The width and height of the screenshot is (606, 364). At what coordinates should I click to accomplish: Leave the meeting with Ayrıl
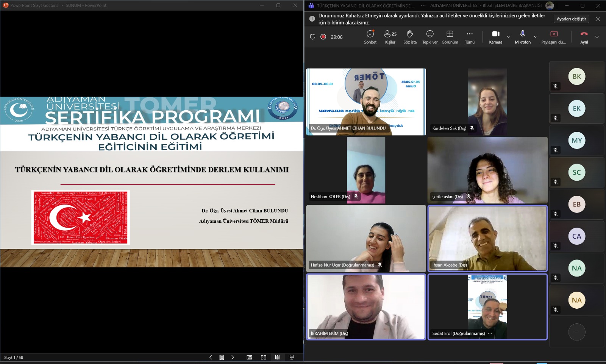click(x=584, y=37)
